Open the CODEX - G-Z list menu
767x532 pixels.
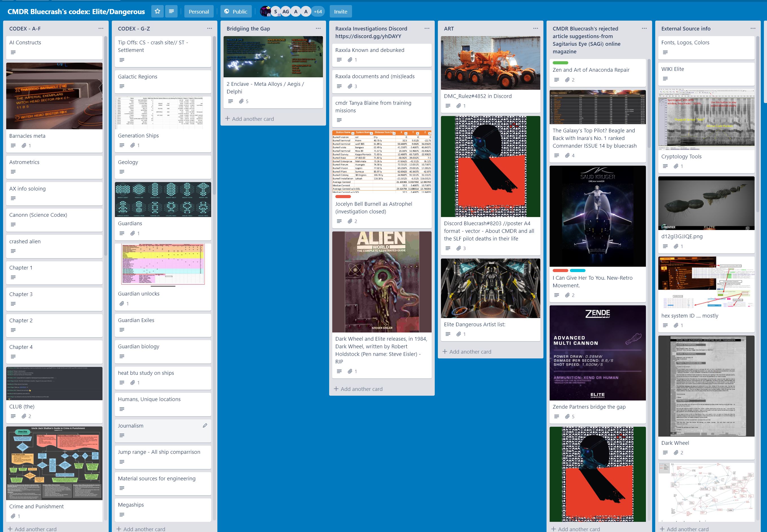(209, 28)
